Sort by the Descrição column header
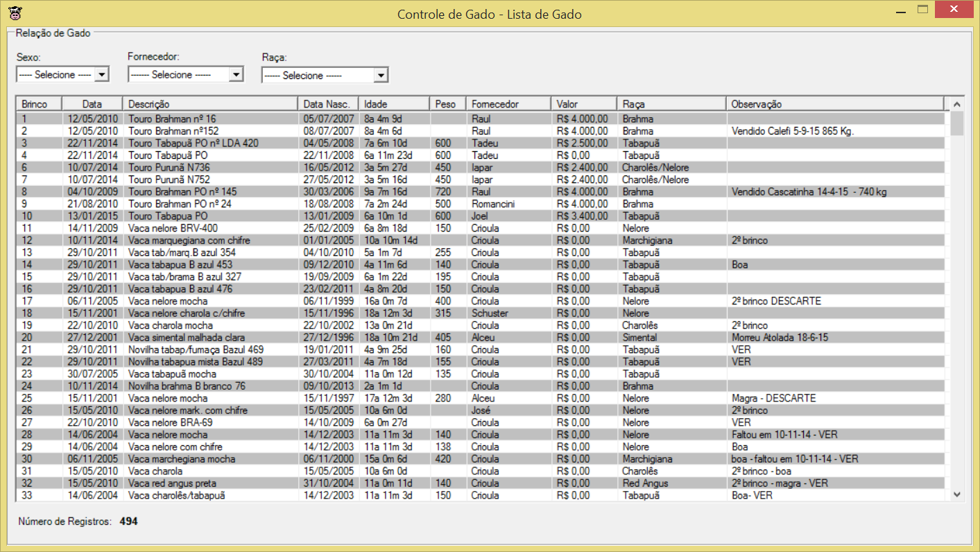This screenshot has height=552, width=980. [x=210, y=104]
